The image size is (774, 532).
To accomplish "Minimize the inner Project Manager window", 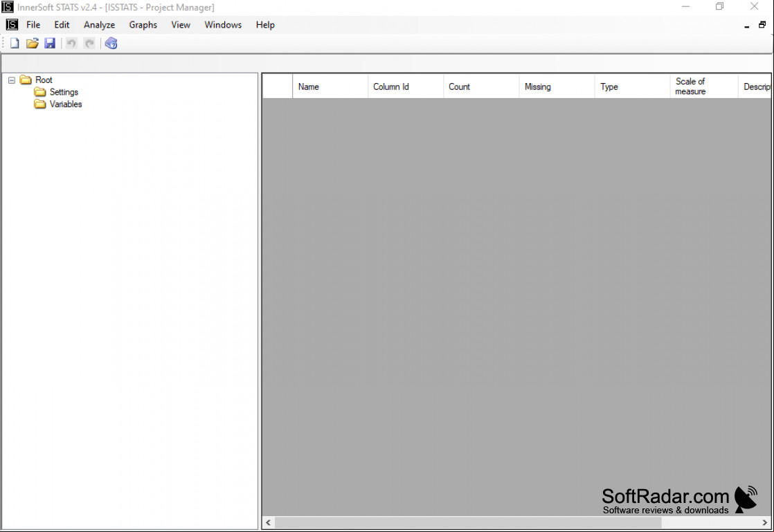I will [x=746, y=25].
